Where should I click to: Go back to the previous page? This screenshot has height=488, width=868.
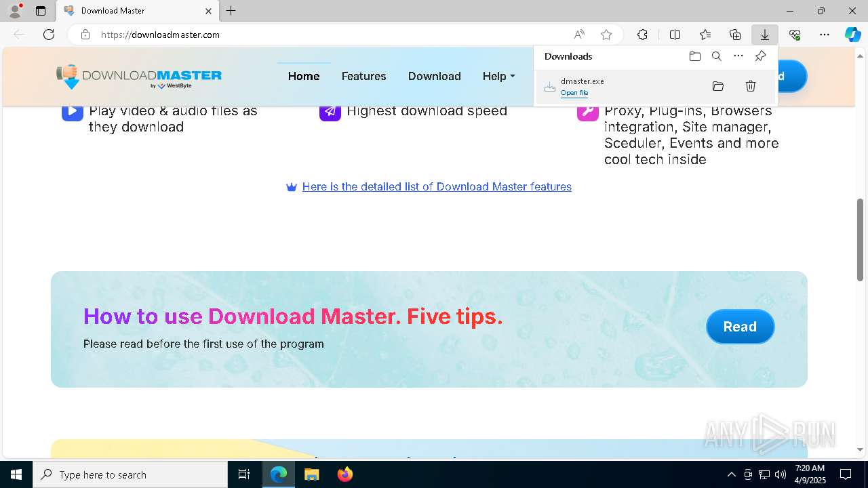click(x=19, y=35)
